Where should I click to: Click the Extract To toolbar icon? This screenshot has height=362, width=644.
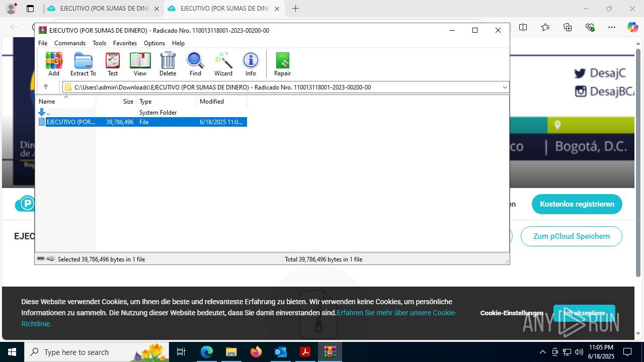tap(83, 64)
